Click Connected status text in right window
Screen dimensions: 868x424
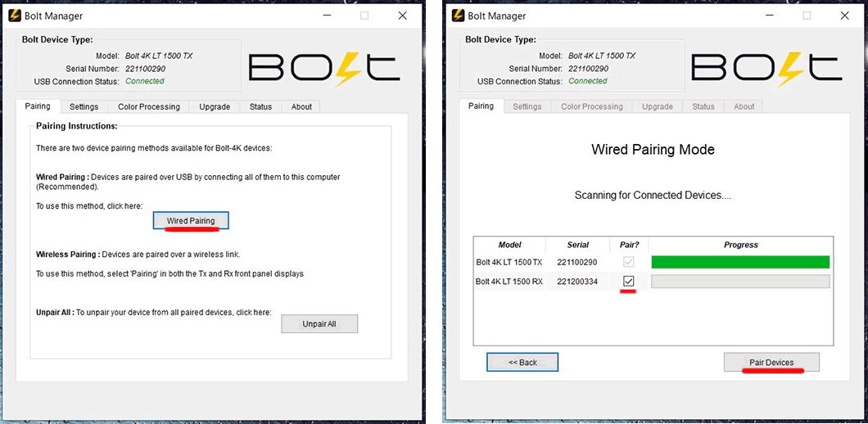588,81
